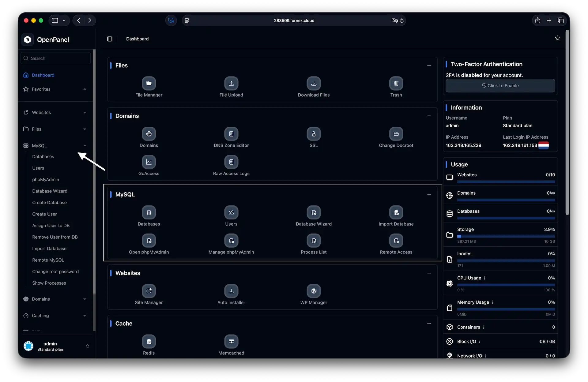Expand the Caching sidebar section
The width and height of the screenshot is (588, 382).
[85, 316]
